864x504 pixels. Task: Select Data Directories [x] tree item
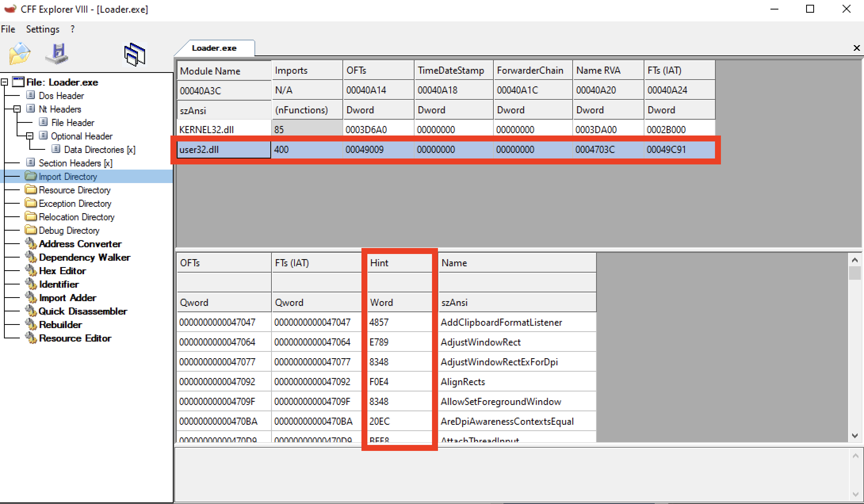[x=99, y=149]
